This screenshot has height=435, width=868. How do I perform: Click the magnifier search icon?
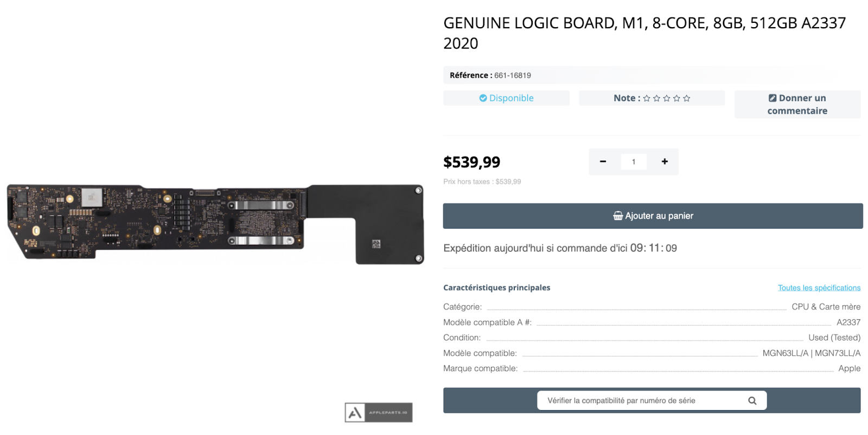coord(752,401)
